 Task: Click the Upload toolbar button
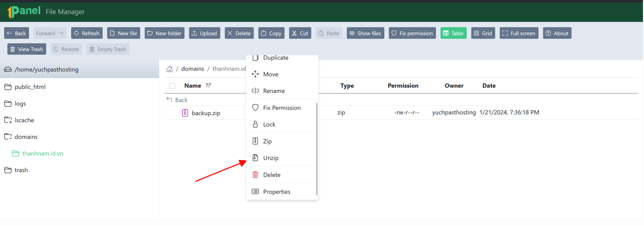point(204,33)
